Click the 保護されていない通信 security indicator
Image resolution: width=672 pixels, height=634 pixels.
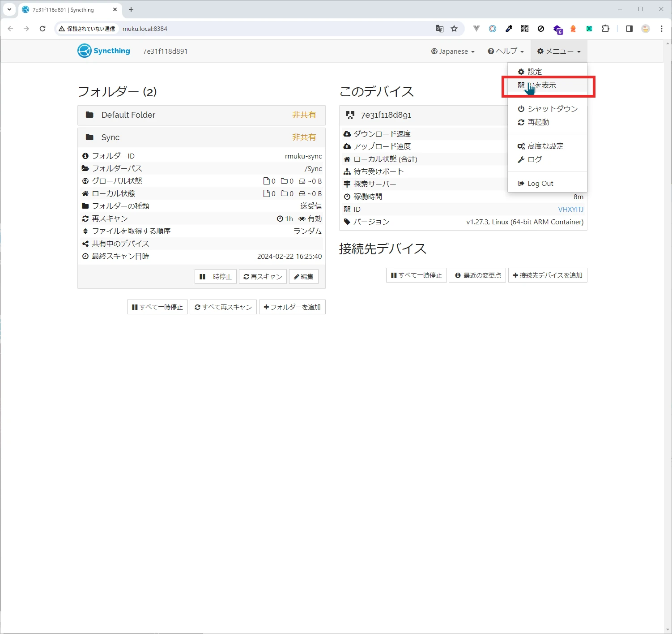(x=87, y=29)
